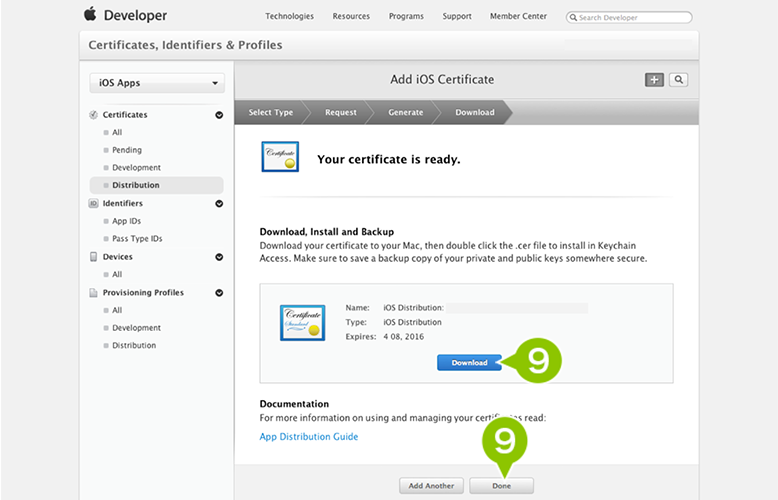Click the Documentation heading

[x=294, y=404]
